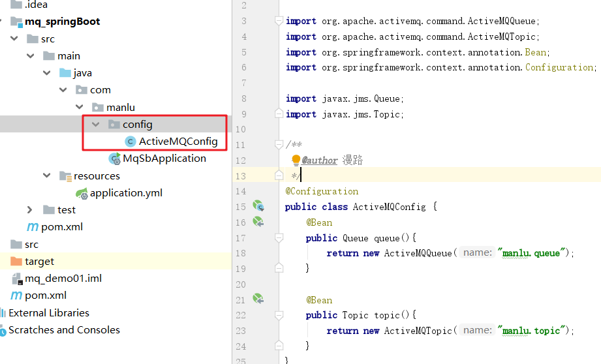Collapse the manlu package
This screenshot has width=601, height=364.
[80, 107]
